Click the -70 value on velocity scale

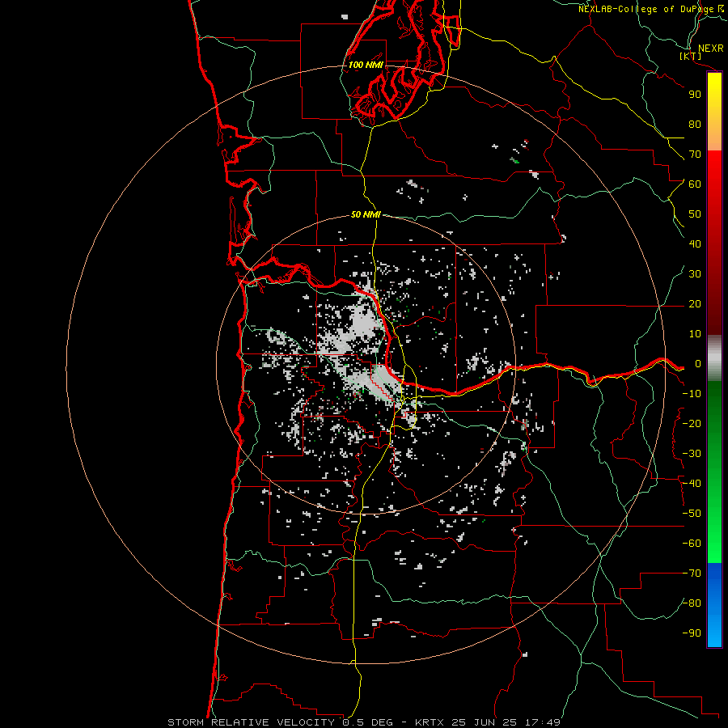pyautogui.click(x=692, y=574)
